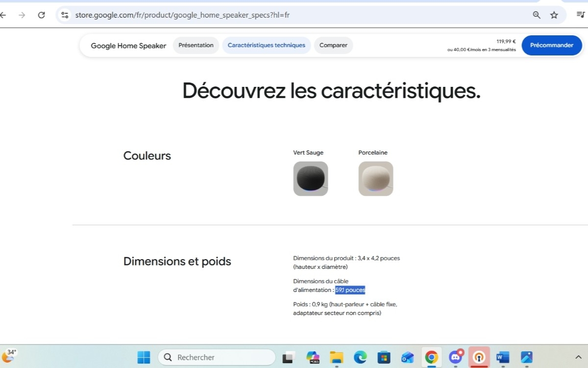This screenshot has width=588, height=368.
Task: Open Task View from taskbar
Action: pos(288,357)
